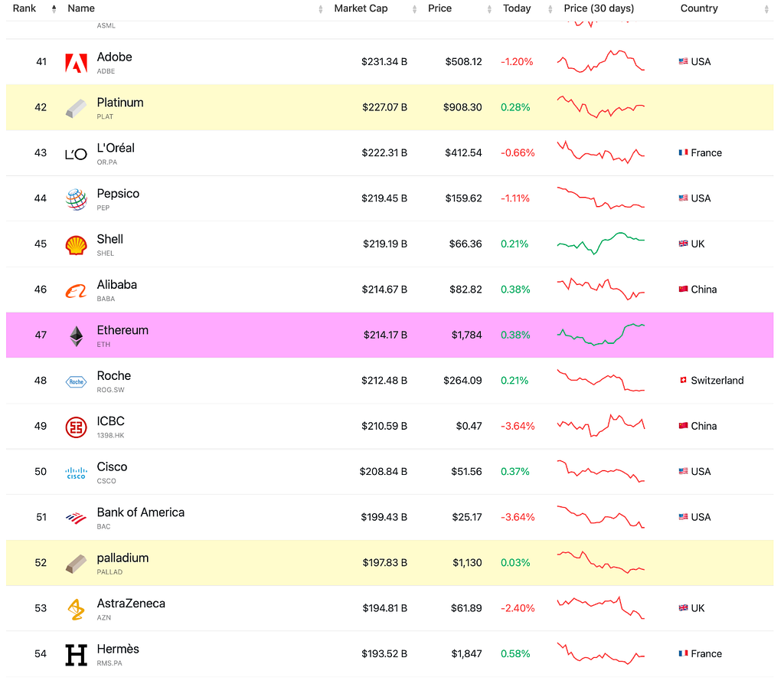Click the ICBC red logo
784x684 pixels.
click(76, 427)
